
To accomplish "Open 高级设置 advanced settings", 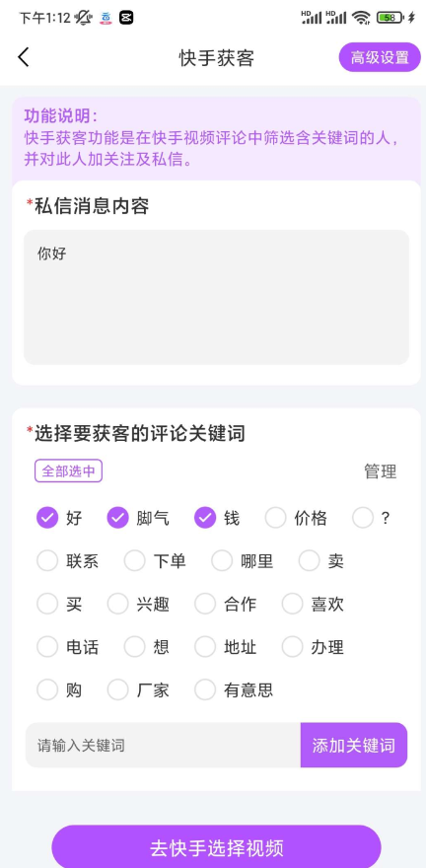I will [x=380, y=57].
